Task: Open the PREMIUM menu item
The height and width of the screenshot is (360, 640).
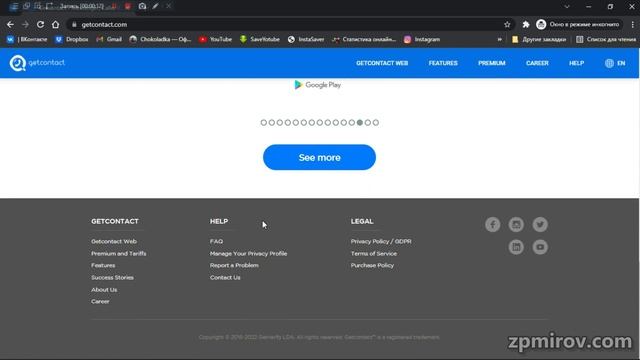Action: click(x=492, y=63)
